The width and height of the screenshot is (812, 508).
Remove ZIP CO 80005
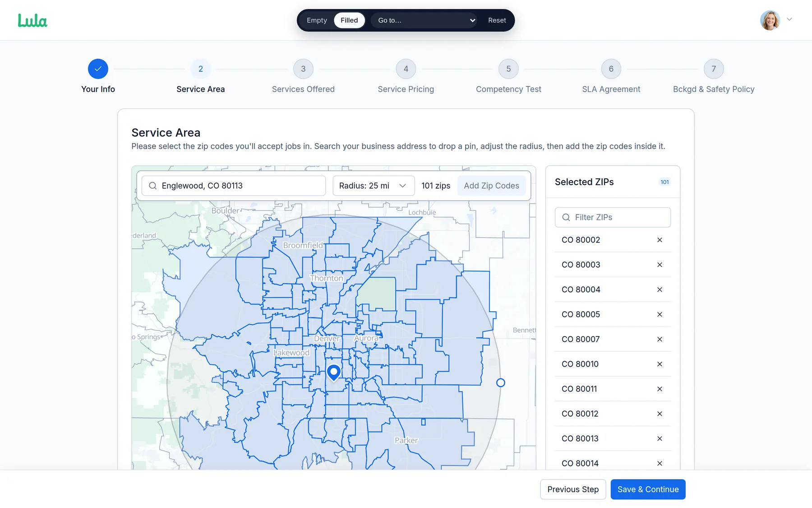pos(660,314)
